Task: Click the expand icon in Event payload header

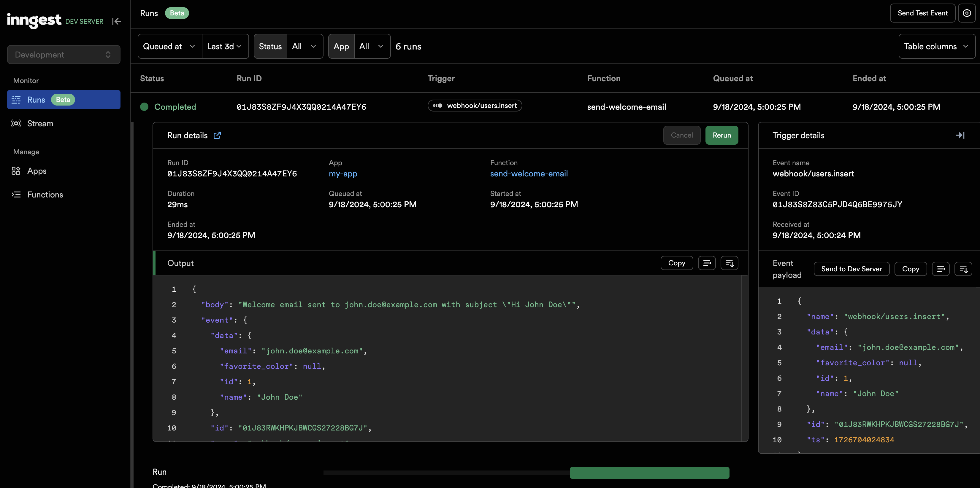Action: [963, 269]
